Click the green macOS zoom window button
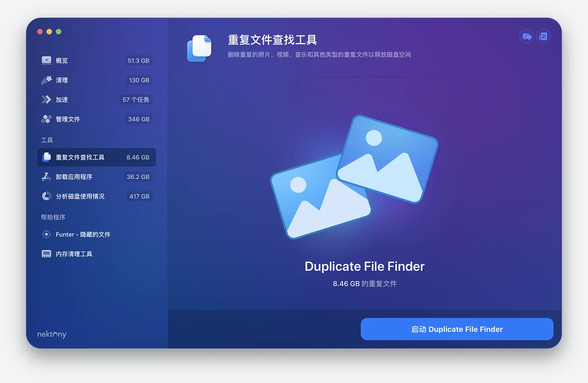 (58, 32)
